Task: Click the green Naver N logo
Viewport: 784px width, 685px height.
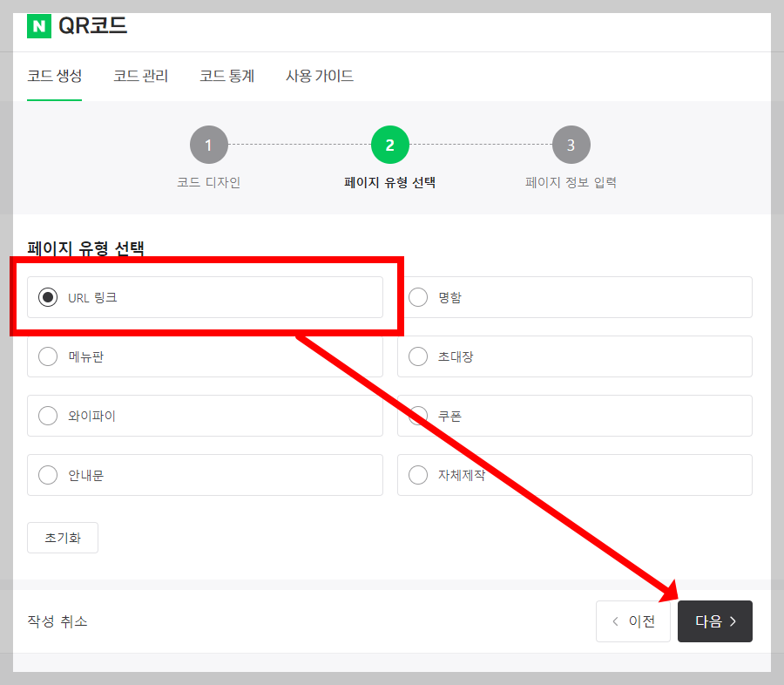Action: 39,25
